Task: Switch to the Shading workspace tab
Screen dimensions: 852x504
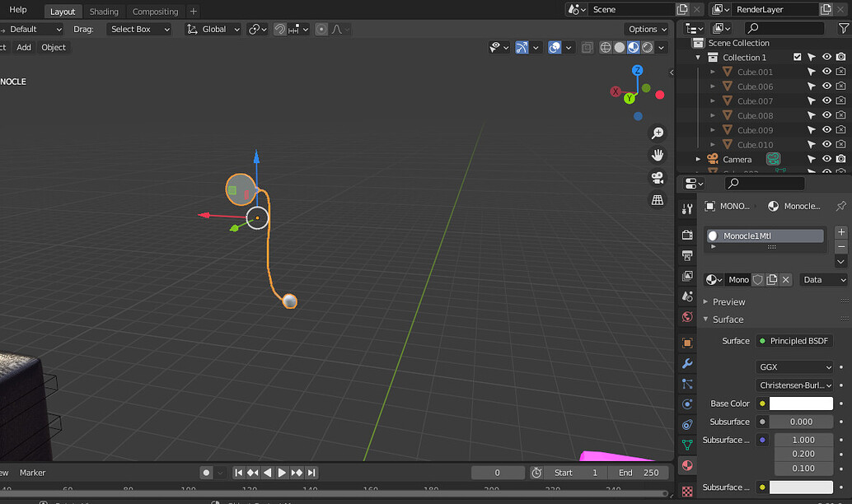Action: pyautogui.click(x=104, y=12)
